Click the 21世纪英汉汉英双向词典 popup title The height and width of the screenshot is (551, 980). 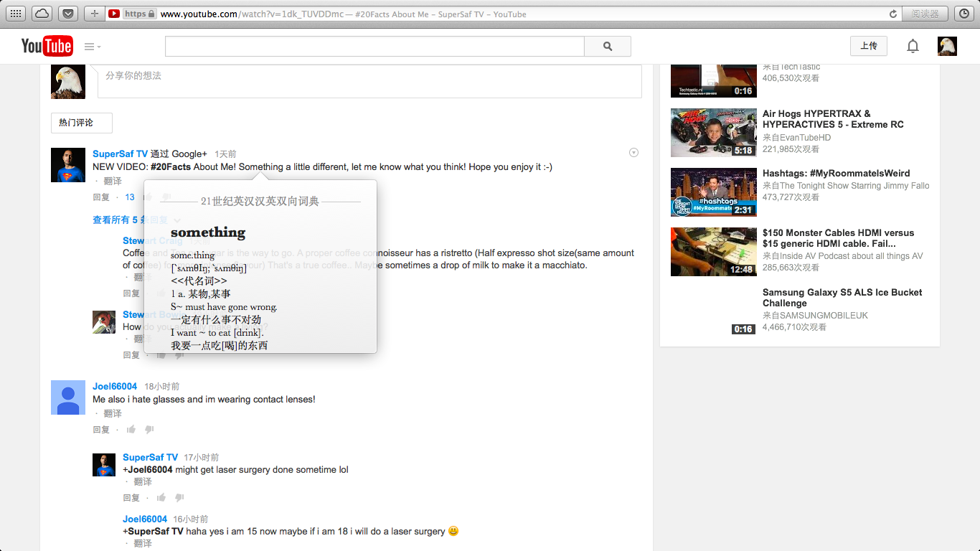[260, 202]
